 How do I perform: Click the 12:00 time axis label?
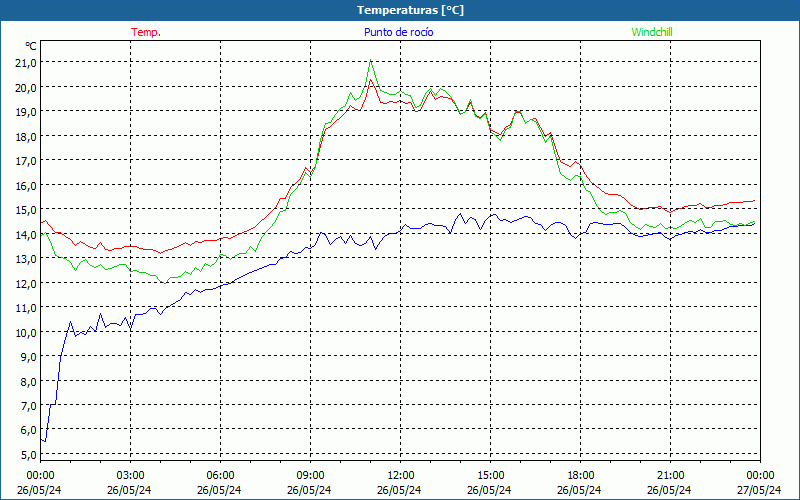(x=400, y=475)
